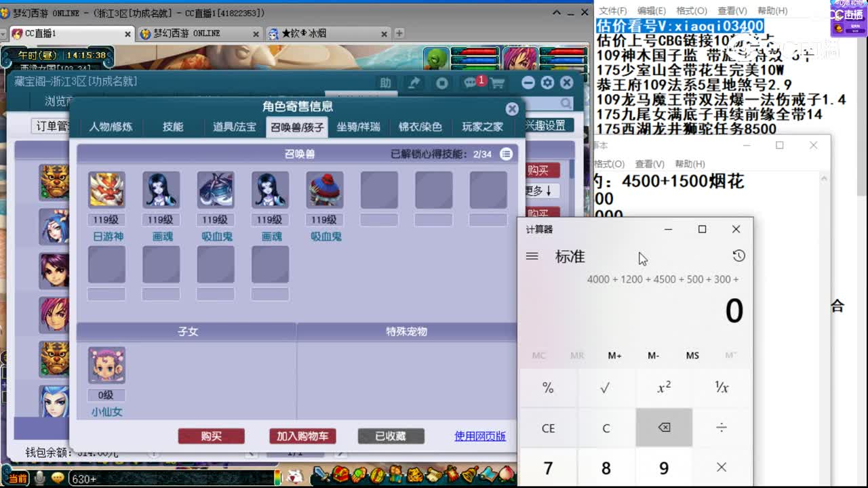Switch to the 道具/法宝 tab
Screen dimensions: 868x488
[235, 127]
